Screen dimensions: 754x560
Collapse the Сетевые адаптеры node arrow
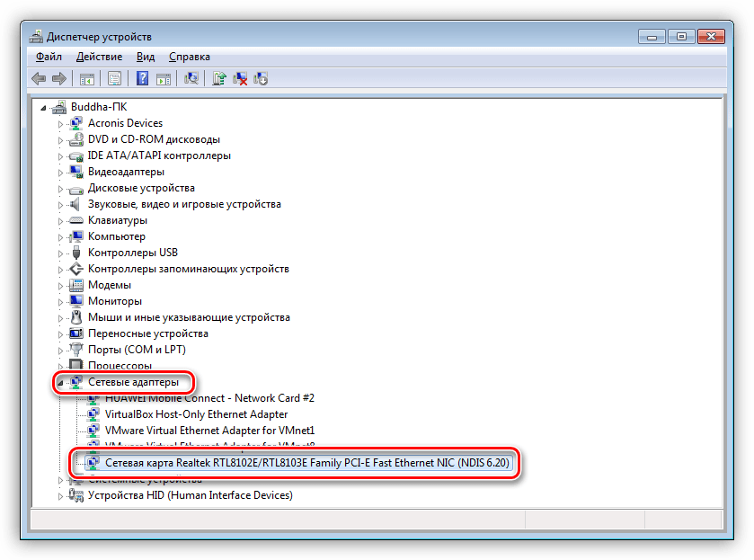(x=61, y=383)
